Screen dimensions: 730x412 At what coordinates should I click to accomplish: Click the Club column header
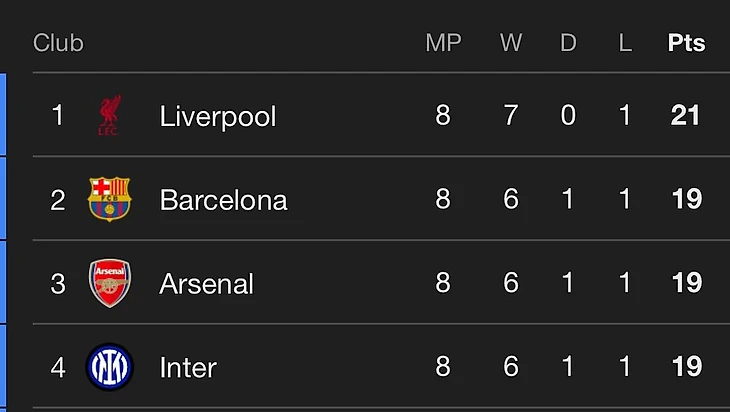58,43
